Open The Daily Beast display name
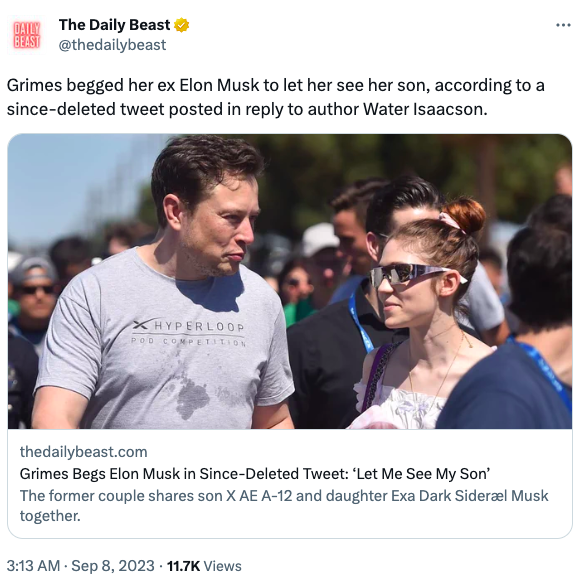This screenshot has height=584, width=587. (114, 25)
